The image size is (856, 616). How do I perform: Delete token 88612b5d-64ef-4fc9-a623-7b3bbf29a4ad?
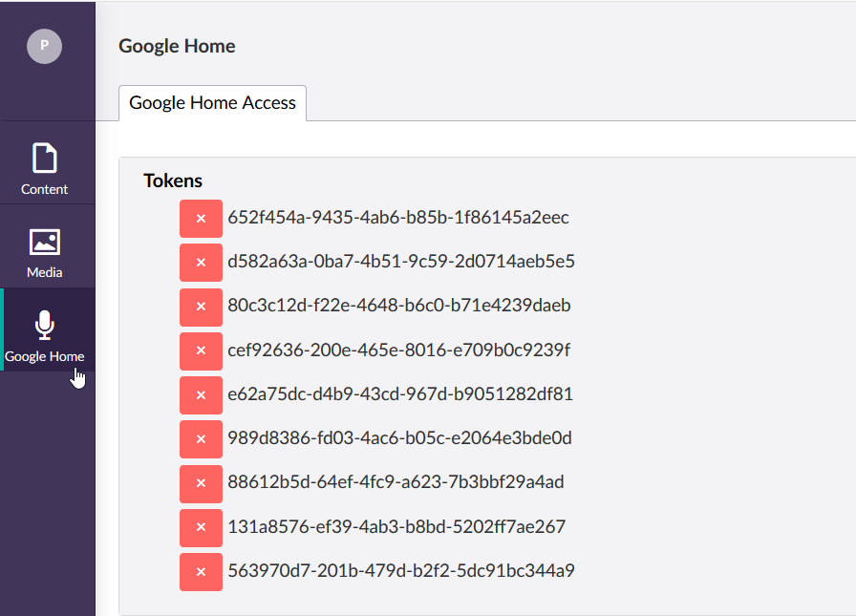coord(201,483)
